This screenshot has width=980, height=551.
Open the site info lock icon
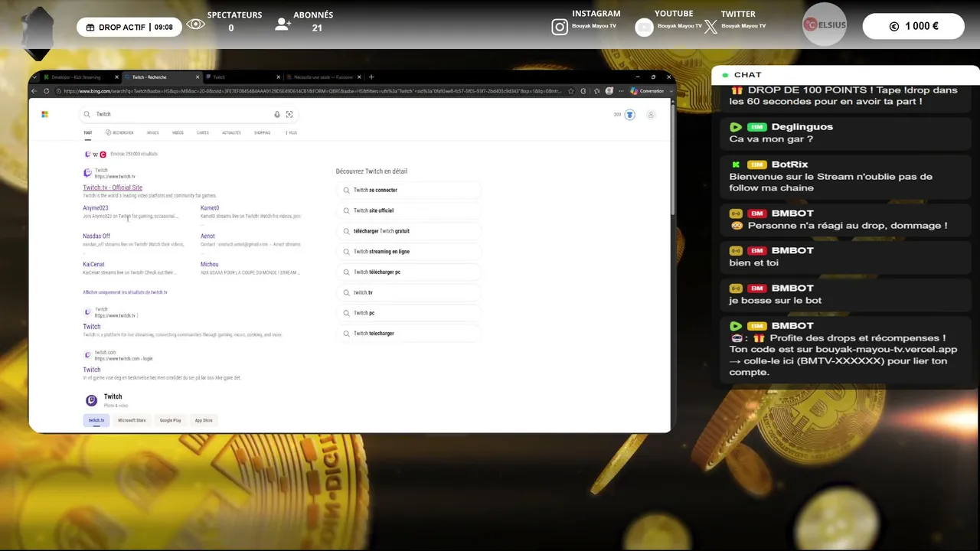point(58,91)
